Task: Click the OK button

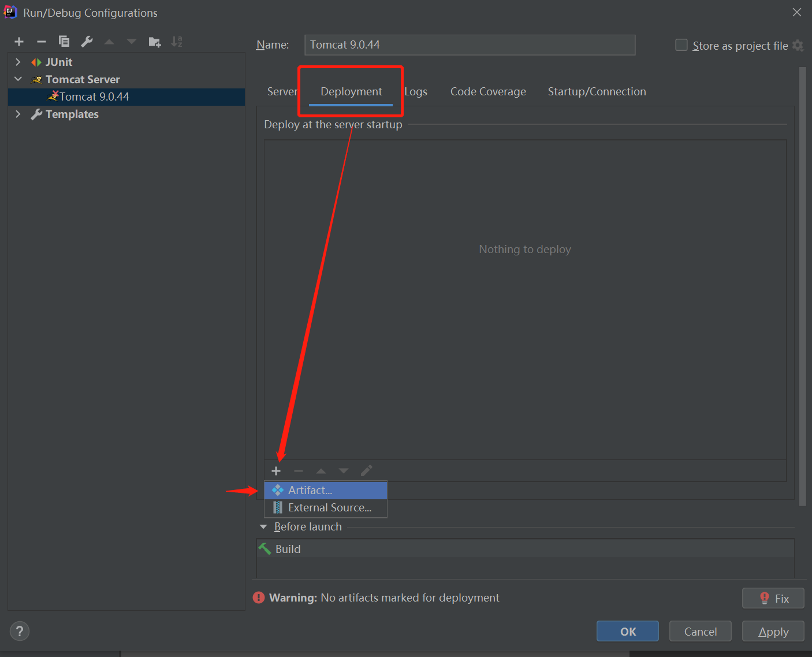Action: 628,631
